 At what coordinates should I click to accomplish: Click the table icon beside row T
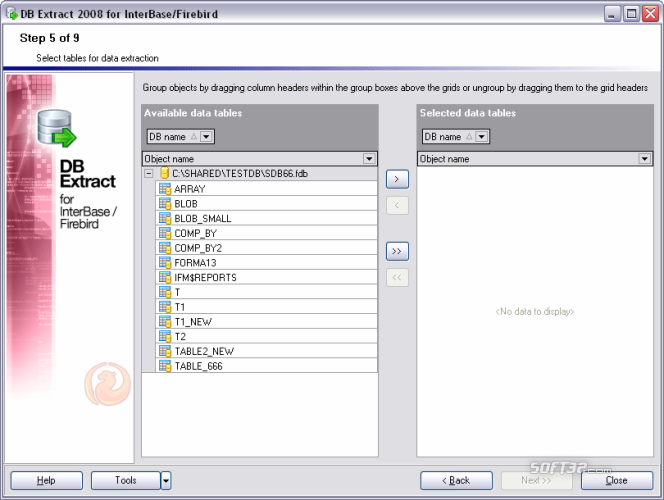coord(165,292)
